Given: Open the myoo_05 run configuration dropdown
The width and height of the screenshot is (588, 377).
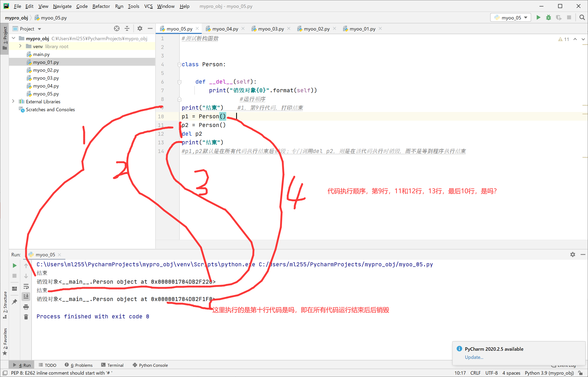Looking at the screenshot, I should point(511,18).
